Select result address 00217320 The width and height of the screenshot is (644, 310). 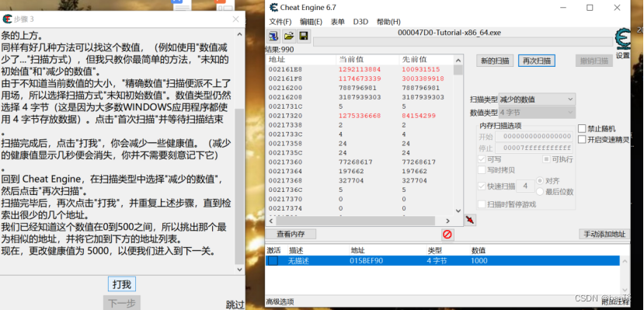tap(285, 116)
